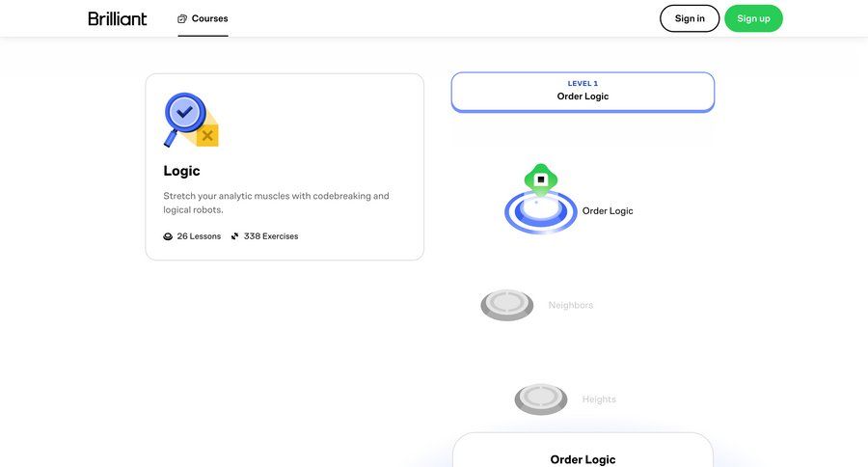Select the gray Heights lesson node

[x=540, y=398]
